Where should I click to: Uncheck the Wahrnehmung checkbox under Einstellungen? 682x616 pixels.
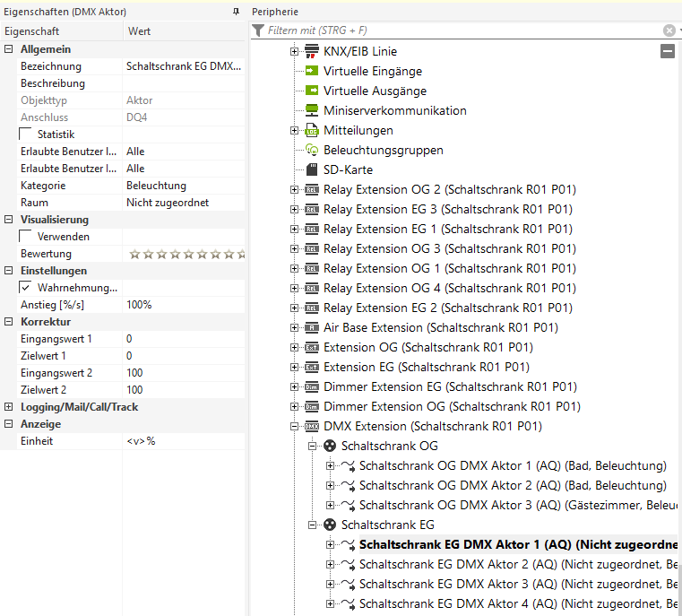tap(25, 288)
